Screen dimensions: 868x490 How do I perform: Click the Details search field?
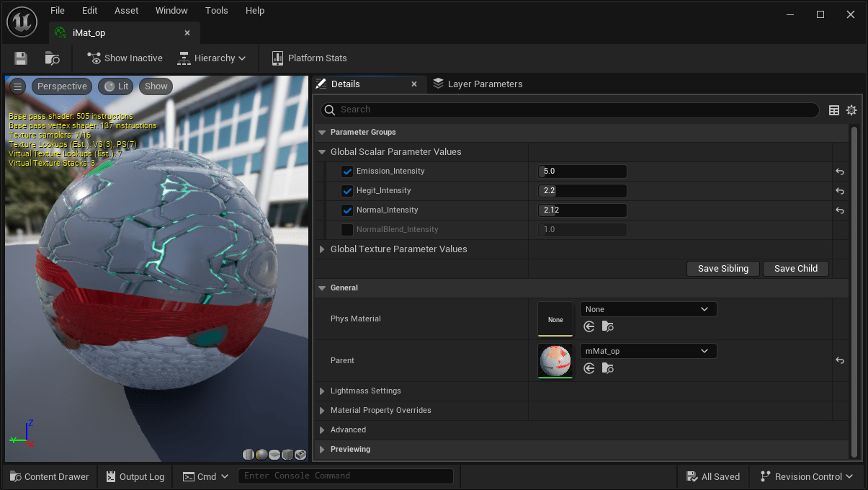[x=570, y=110]
